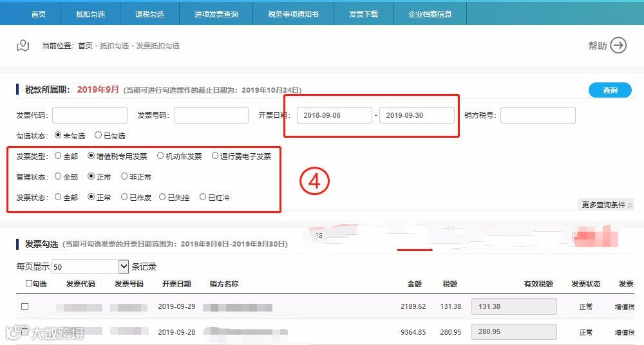Select 正常 for 管理状态
Viewport: 644px width, 345px height.
[91, 176]
